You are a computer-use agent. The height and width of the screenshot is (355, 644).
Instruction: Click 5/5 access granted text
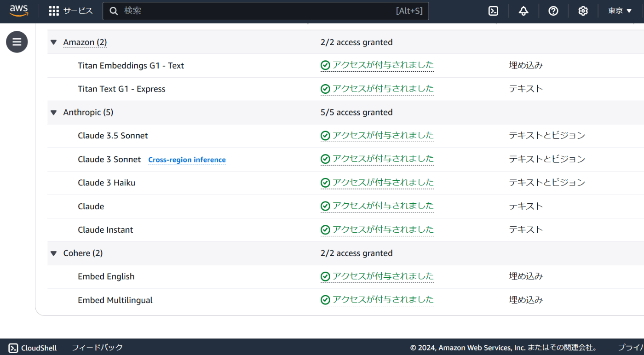pos(356,112)
